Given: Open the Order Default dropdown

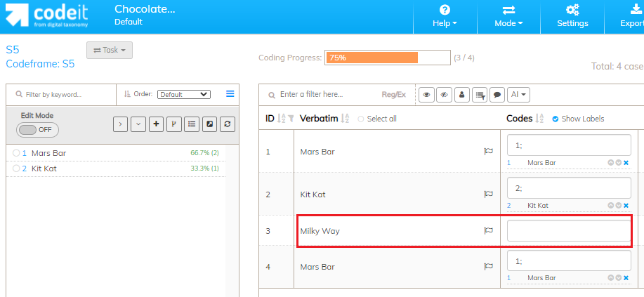Looking at the screenshot, I should pyautogui.click(x=183, y=95).
